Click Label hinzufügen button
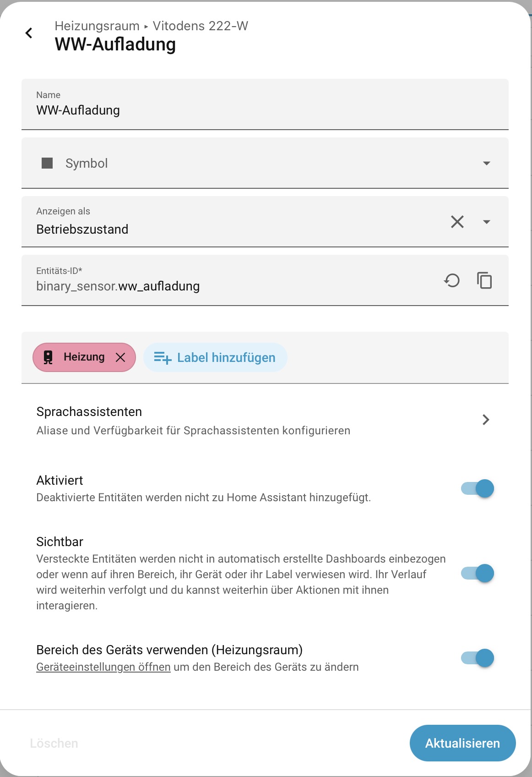532x777 pixels. pos(215,357)
